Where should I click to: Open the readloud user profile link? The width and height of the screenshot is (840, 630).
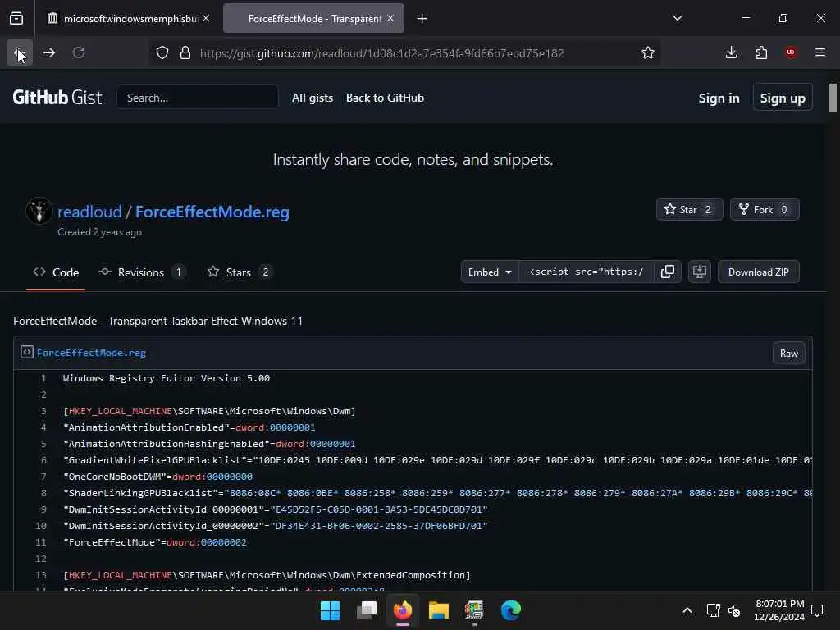[x=89, y=212]
